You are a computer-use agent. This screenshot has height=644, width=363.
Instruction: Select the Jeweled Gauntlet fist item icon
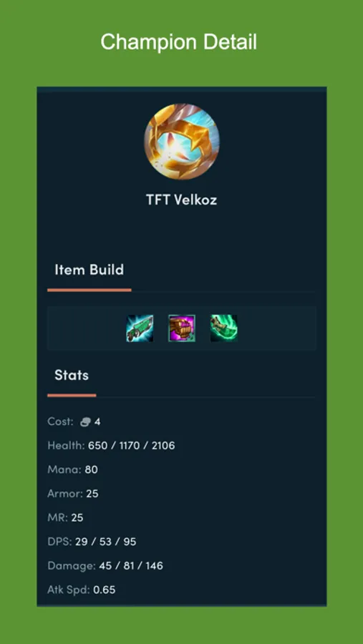pos(182,328)
